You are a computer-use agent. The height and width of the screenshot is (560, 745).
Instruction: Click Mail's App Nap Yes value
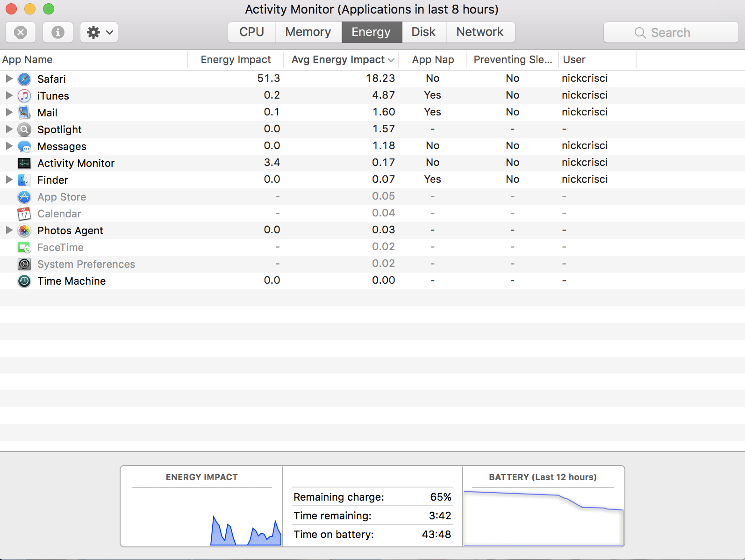[433, 112]
